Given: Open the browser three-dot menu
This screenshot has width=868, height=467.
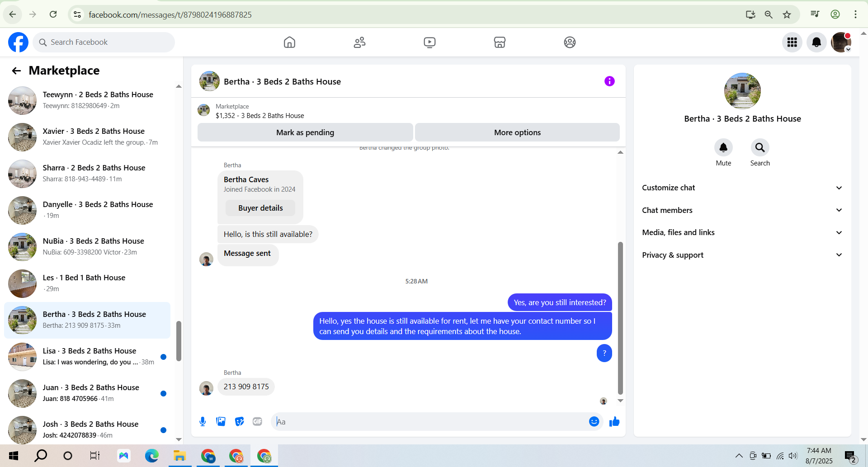Looking at the screenshot, I should click(855, 14).
